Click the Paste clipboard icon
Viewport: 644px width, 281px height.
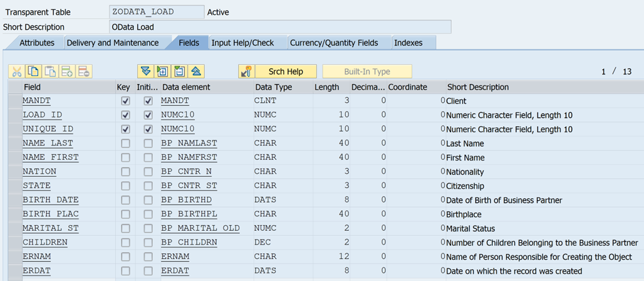[50, 72]
